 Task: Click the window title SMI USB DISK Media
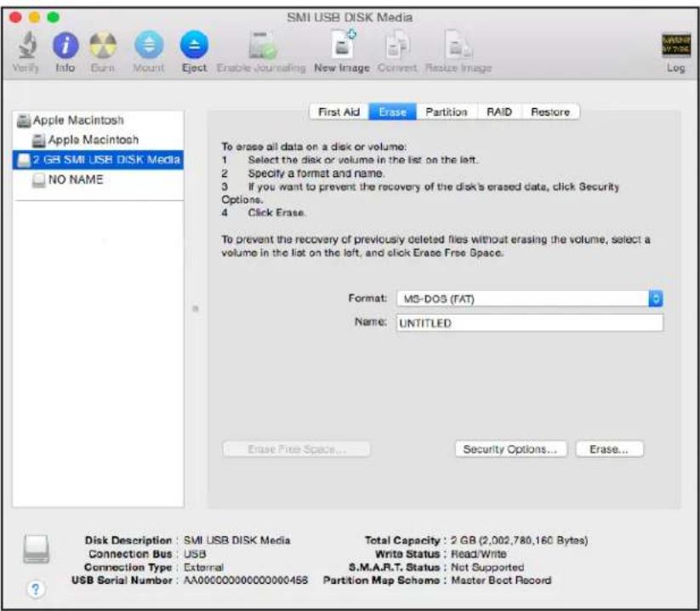pos(350,17)
